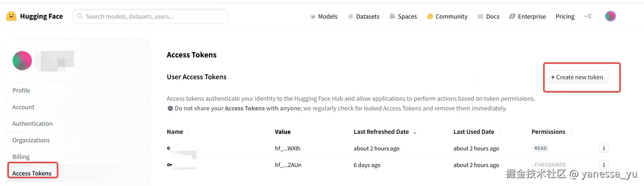This screenshot has width=644, height=186.
Task: Go to Authentication settings
Action: click(32, 124)
